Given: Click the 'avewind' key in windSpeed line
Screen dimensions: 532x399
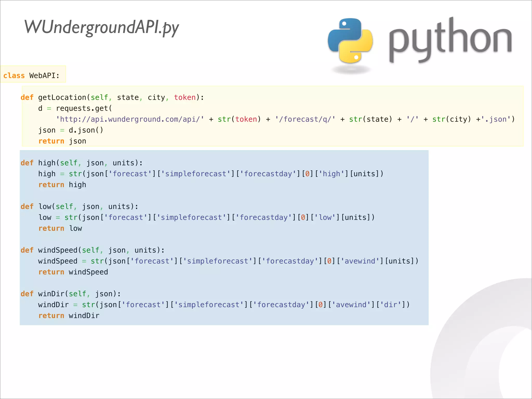Looking at the screenshot, I should coord(360,261).
